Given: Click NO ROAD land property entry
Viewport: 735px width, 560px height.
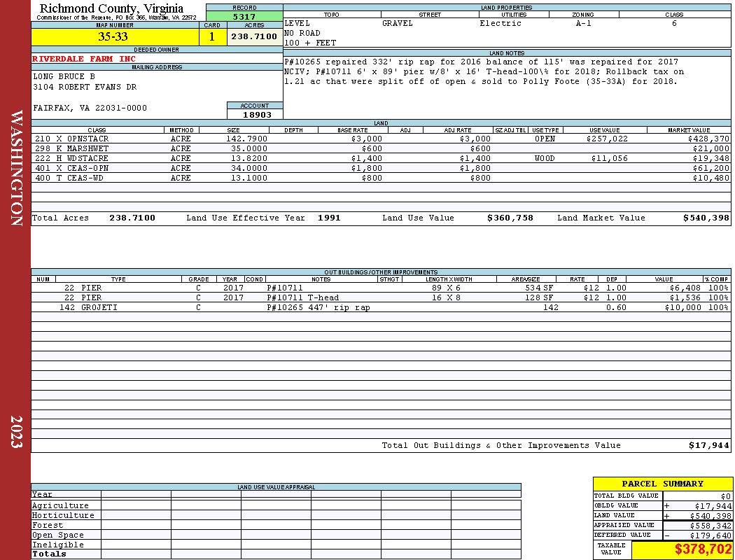Looking at the screenshot, I should (x=302, y=34).
